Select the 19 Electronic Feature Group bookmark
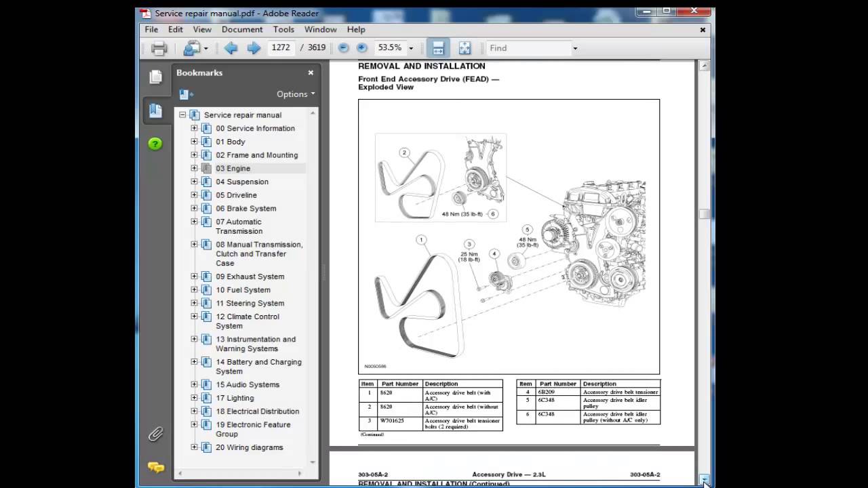Screen dimensions: 868x488 point(253,430)
